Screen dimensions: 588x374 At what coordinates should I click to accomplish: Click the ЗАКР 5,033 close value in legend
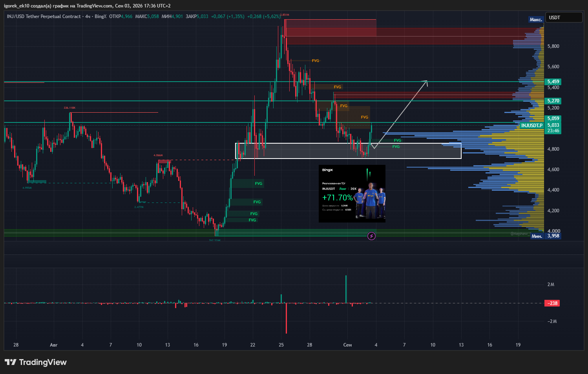click(x=197, y=16)
